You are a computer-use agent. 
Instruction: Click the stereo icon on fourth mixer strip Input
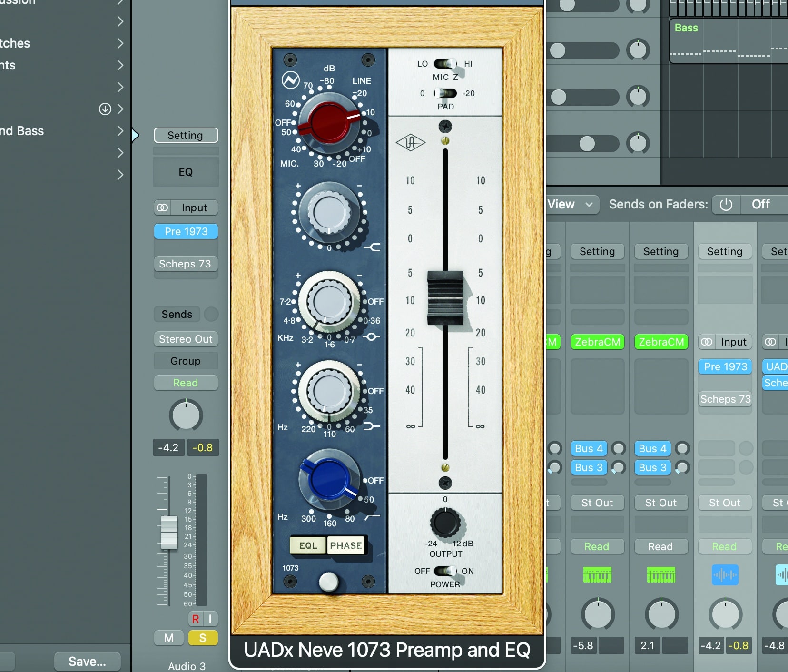click(707, 342)
